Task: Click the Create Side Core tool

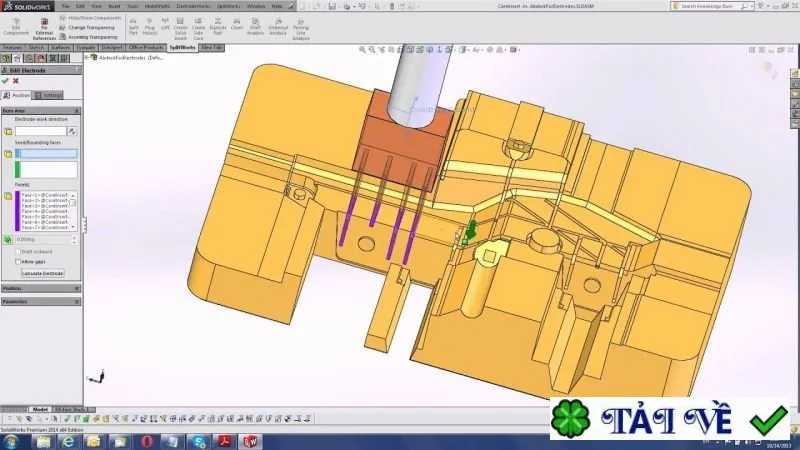Action: coord(198,29)
